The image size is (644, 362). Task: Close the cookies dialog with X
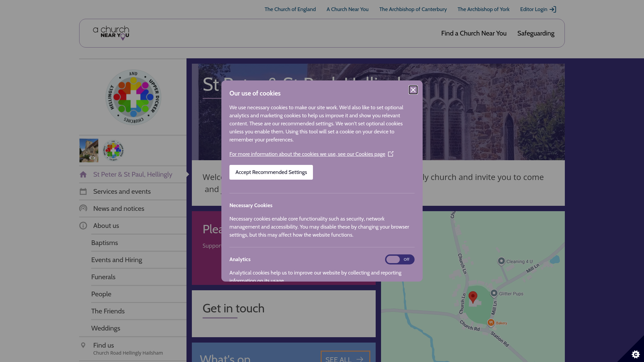pyautogui.click(x=413, y=90)
